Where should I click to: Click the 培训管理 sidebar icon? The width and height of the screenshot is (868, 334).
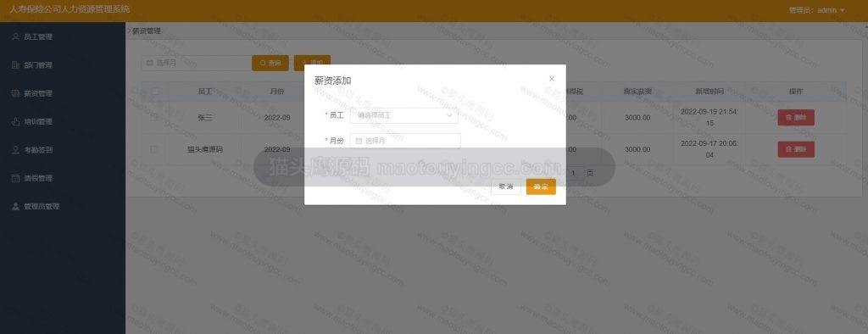pos(15,121)
